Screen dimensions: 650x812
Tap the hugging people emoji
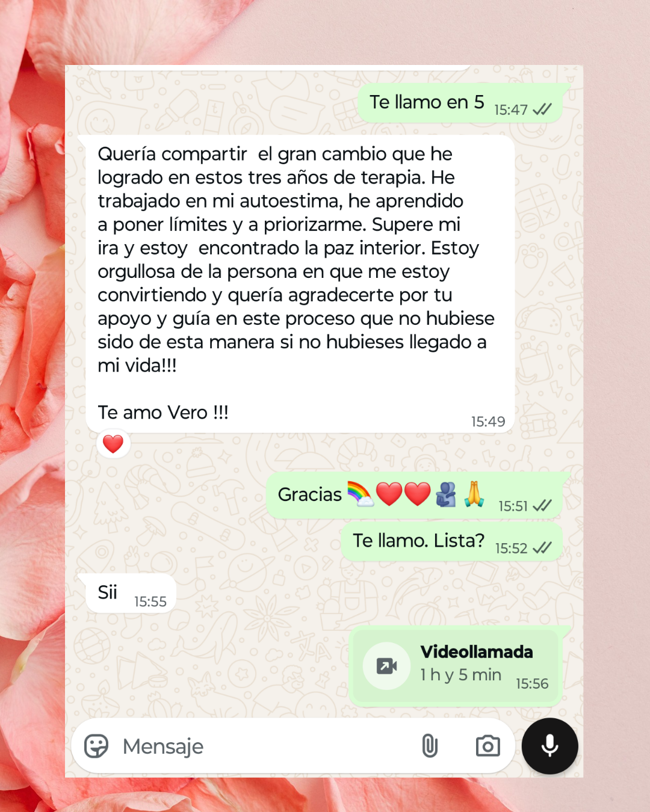446,494
